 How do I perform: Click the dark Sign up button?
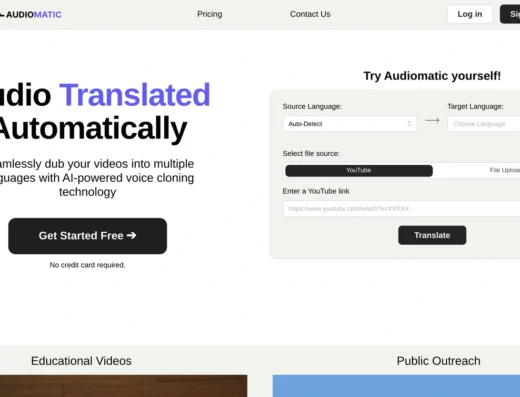point(510,14)
